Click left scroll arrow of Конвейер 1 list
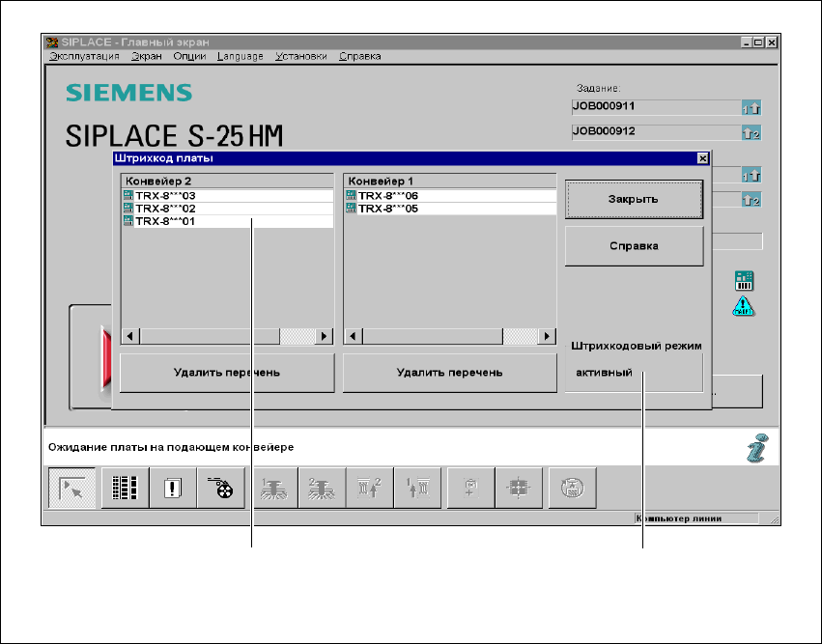This screenshot has width=822, height=644. pyautogui.click(x=354, y=336)
